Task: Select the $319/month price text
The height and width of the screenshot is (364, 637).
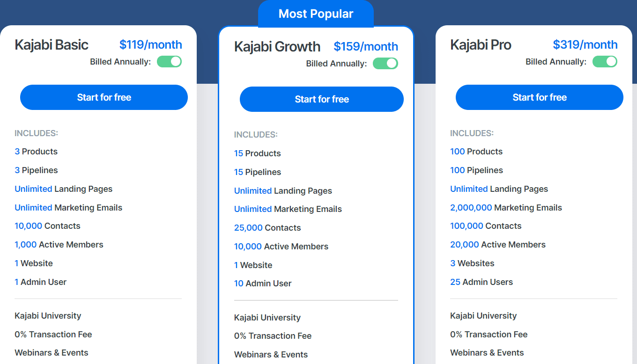Action: point(585,45)
